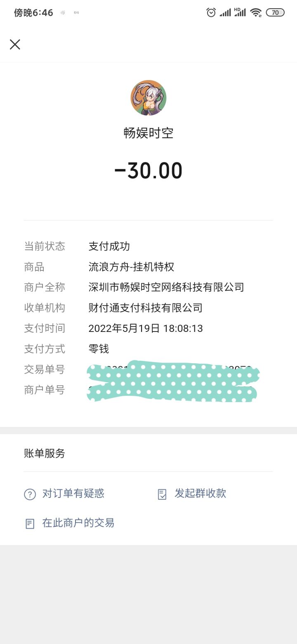
Task: Tap the 零钱 payment method value
Action: click(99, 349)
